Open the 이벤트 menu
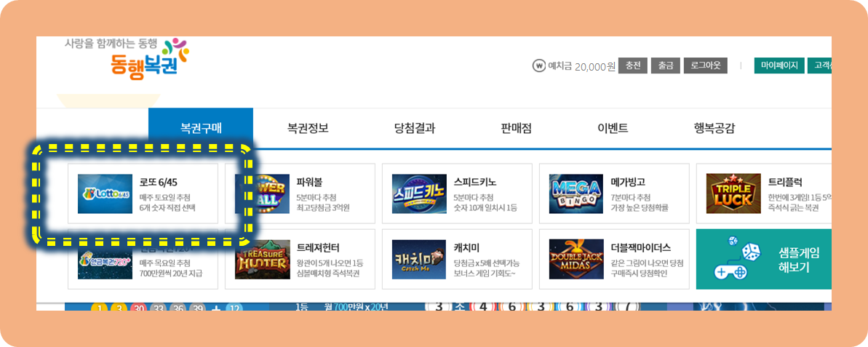 [x=613, y=128]
